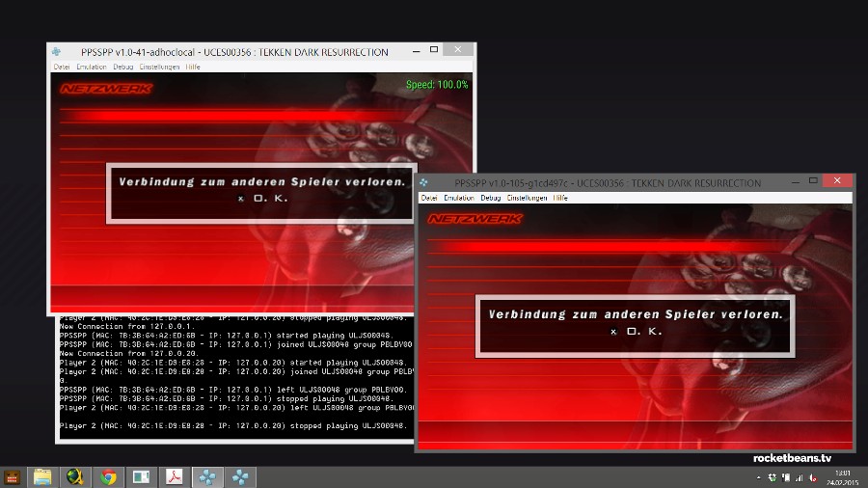Maximize the v1.0-105 PPSSPP window
The image size is (868, 488).
813,180
